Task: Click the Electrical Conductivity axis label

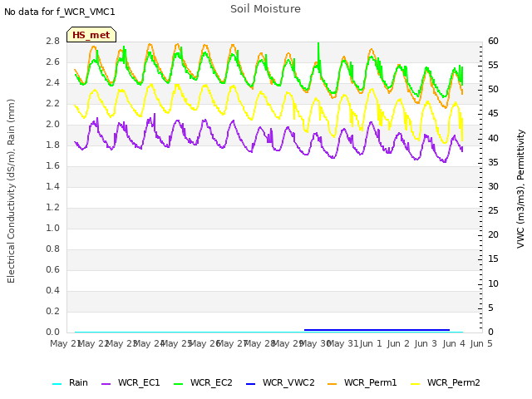Action: (x=11, y=191)
